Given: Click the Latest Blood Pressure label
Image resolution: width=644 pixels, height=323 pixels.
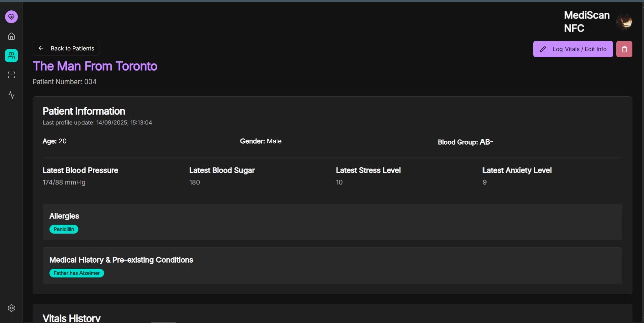Looking at the screenshot, I should tap(80, 171).
